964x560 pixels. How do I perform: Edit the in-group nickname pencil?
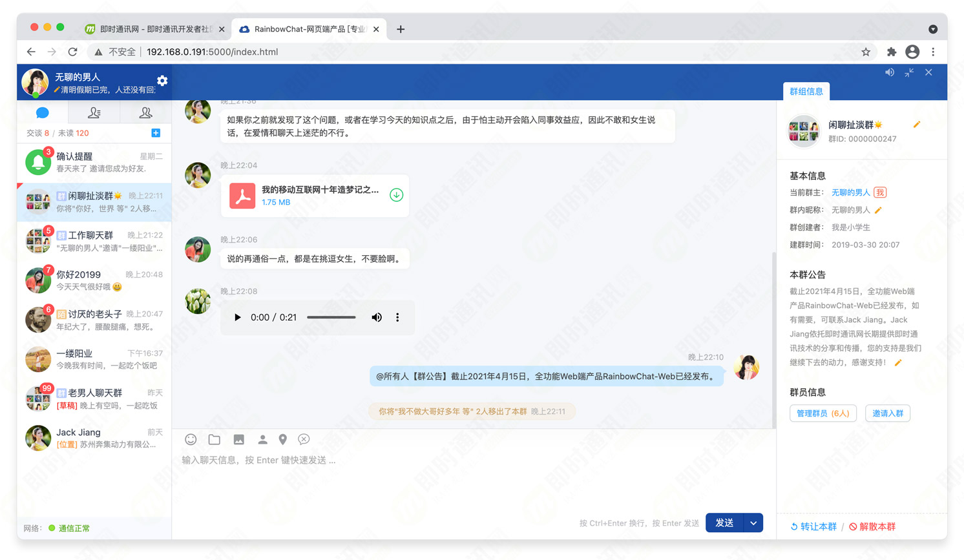(878, 210)
